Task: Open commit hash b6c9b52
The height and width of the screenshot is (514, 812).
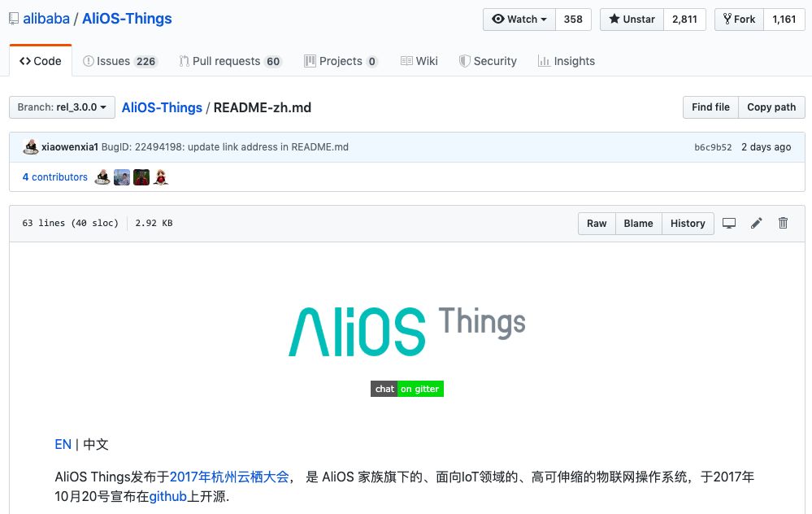Action: [x=713, y=147]
